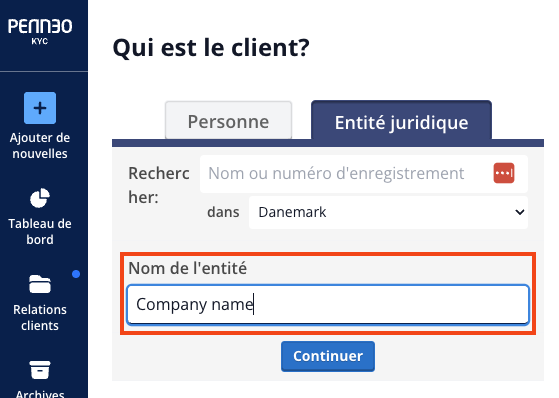559x398 pixels.
Task: Select the Entité juridique tab
Action: point(401,120)
